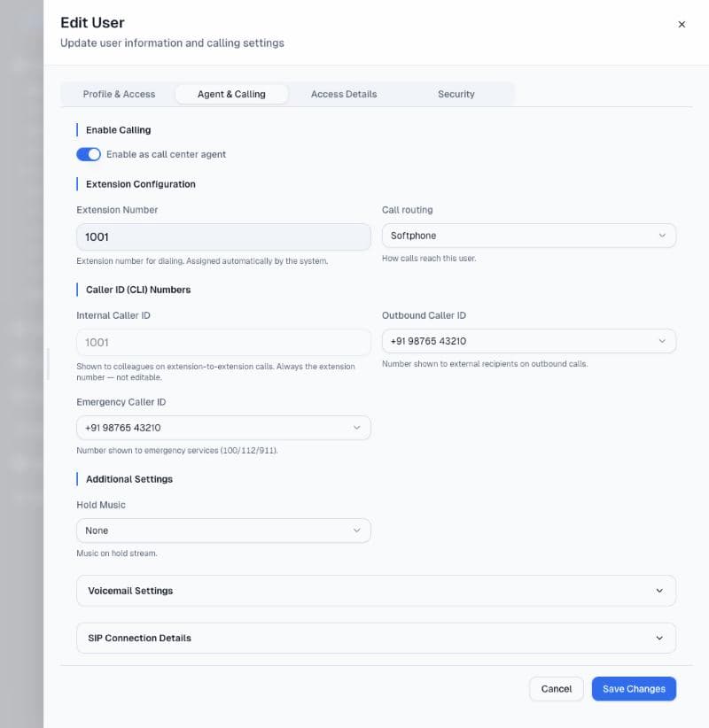Click the 'Music on hold stream.' hint
This screenshot has height=728, width=709.
(x=117, y=554)
